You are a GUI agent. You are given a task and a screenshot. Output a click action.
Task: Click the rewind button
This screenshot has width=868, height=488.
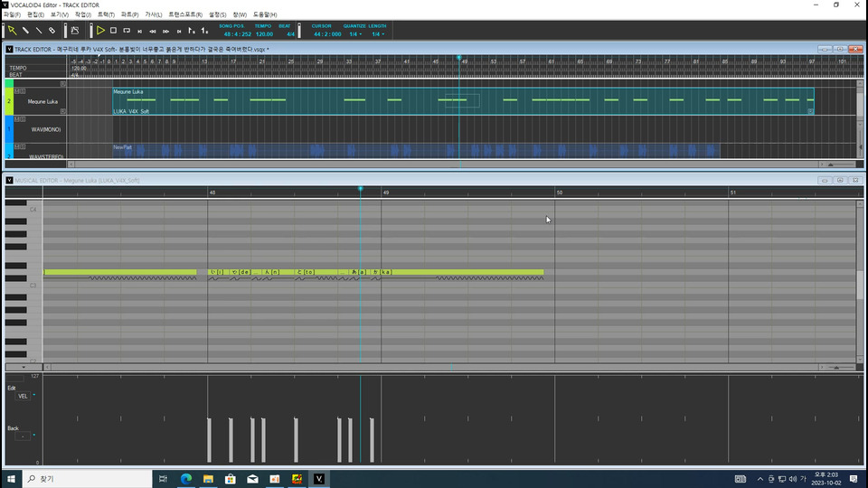pos(153,31)
